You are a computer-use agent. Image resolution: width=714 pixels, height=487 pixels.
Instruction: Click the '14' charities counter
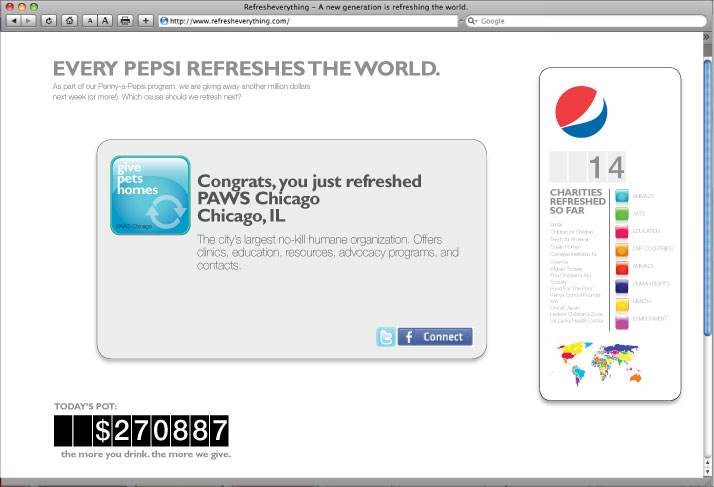tap(587, 167)
